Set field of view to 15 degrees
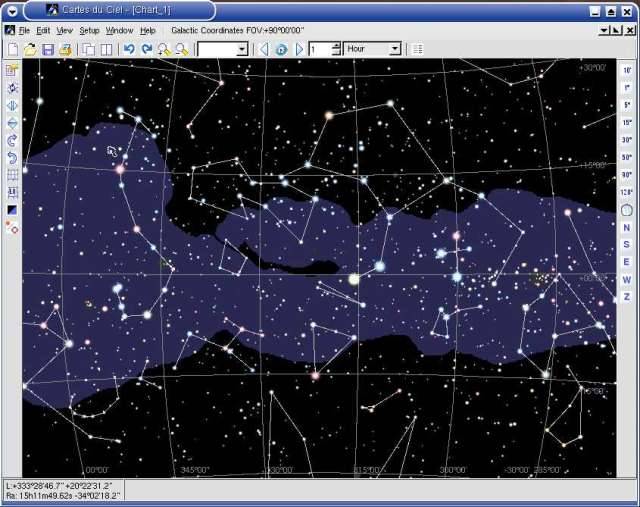 pos(627,122)
